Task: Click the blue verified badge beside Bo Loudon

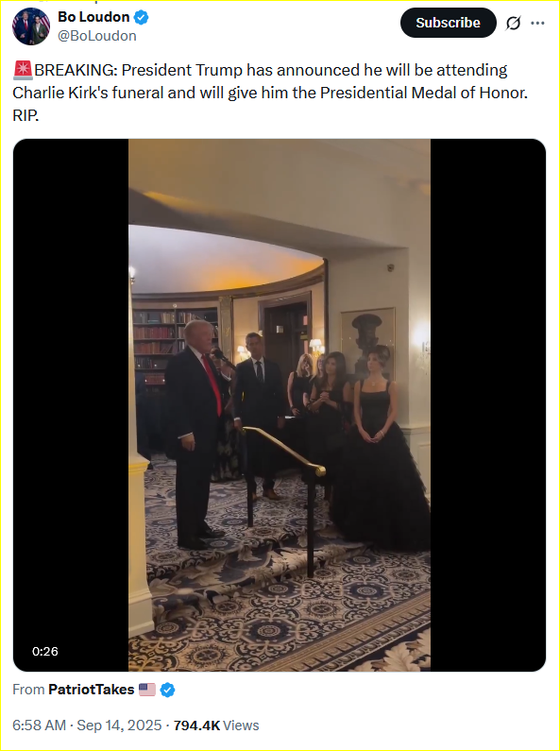Action: (141, 18)
